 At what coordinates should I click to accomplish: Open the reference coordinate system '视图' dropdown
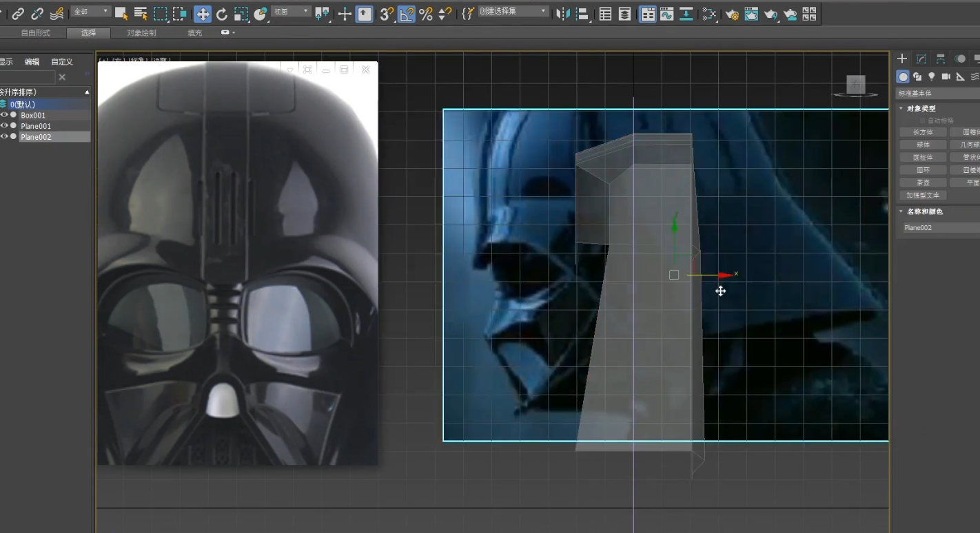pyautogui.click(x=291, y=12)
